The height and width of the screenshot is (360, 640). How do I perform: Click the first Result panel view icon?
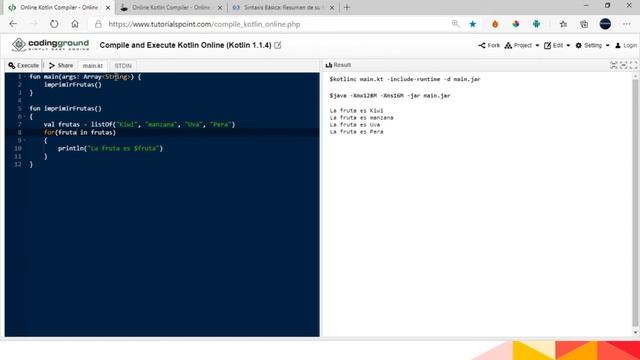point(613,65)
